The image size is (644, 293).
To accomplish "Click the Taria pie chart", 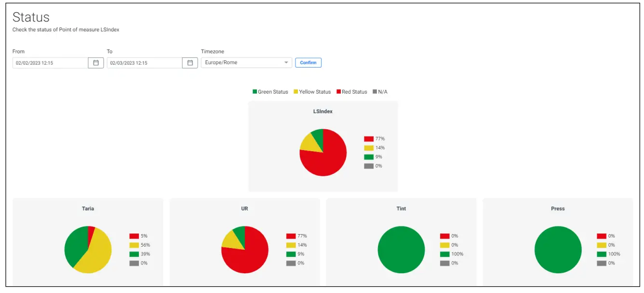I will click(x=88, y=250).
